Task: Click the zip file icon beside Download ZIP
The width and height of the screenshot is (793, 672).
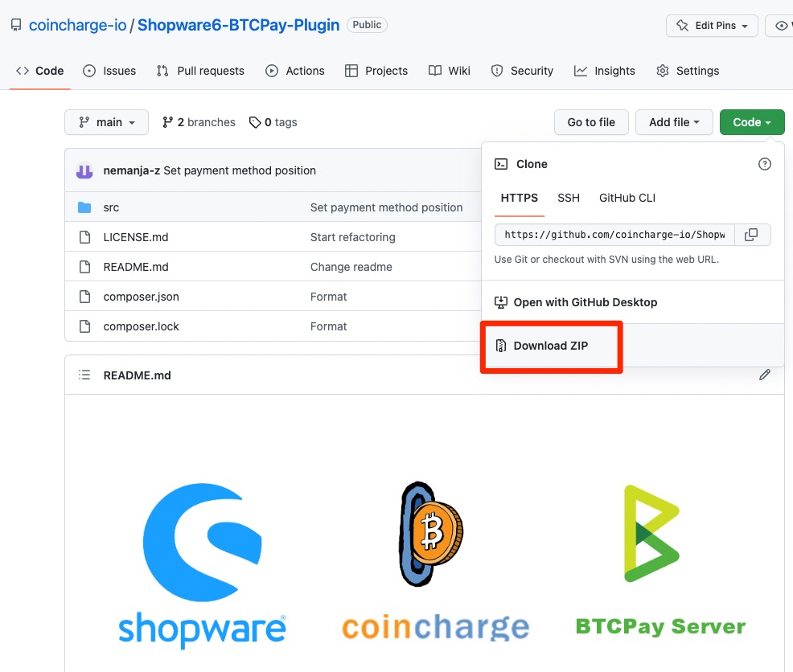Action: [501, 346]
